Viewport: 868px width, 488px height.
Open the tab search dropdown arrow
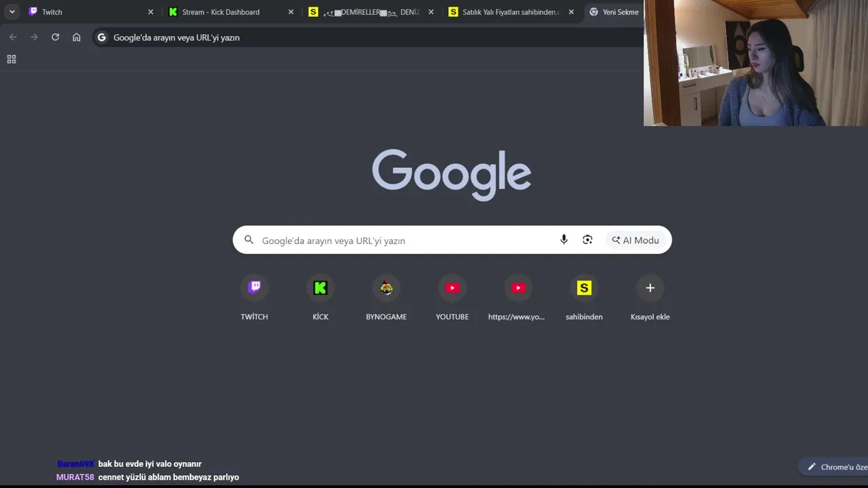coord(12,12)
